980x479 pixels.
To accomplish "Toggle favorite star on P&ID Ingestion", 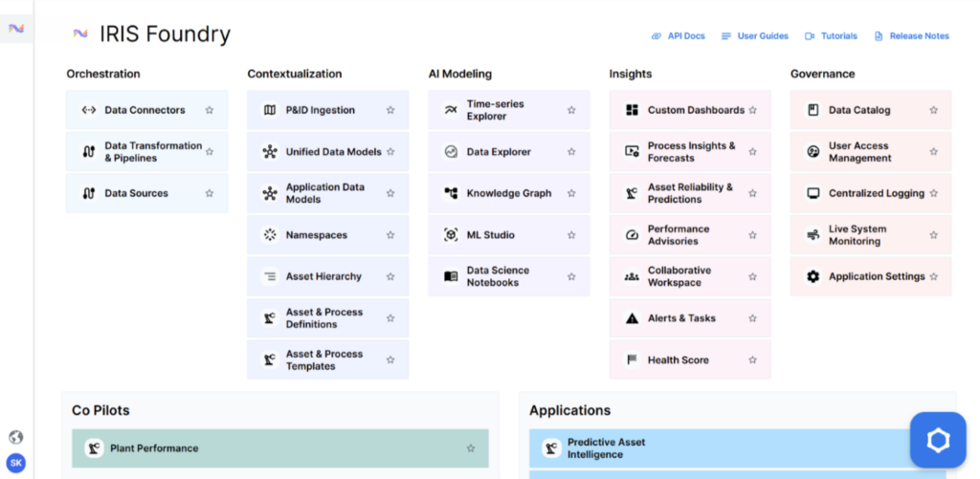I will pos(390,110).
